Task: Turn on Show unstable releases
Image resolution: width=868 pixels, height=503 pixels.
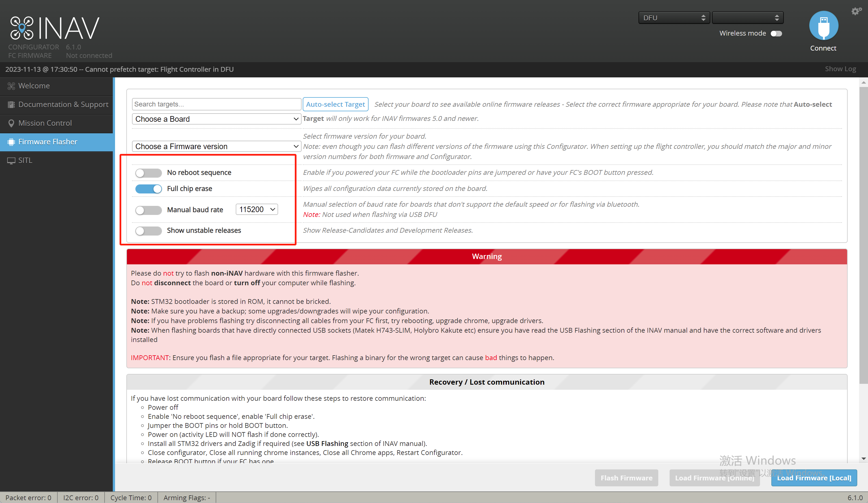Action: 148,231
